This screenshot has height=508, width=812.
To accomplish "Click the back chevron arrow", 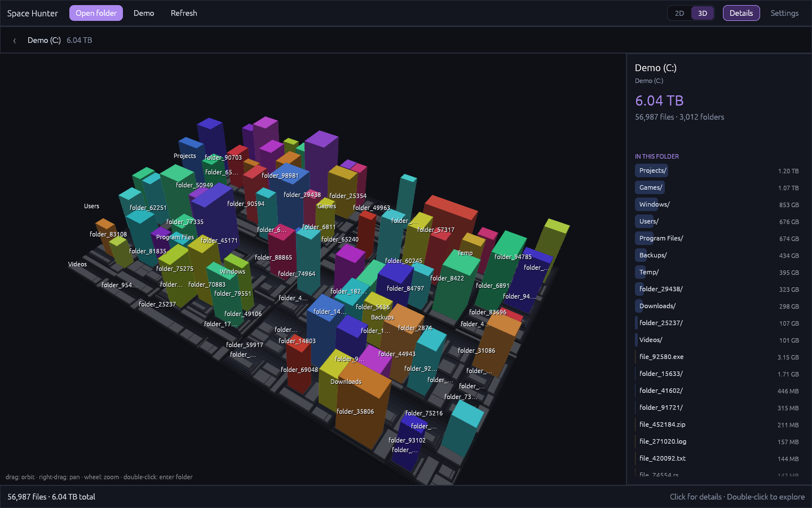I will click(15, 41).
